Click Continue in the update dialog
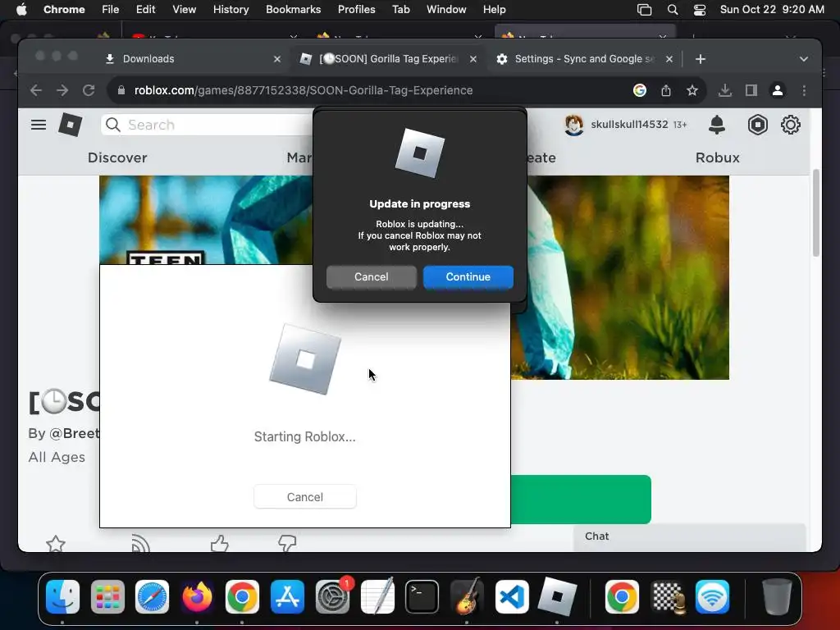 pyautogui.click(x=468, y=277)
